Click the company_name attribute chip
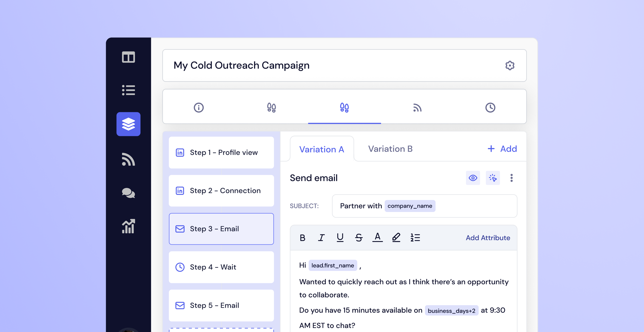 click(410, 206)
